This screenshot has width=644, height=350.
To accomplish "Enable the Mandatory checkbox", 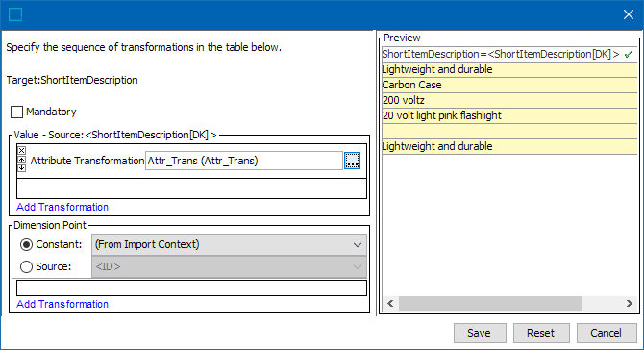I will [16, 112].
